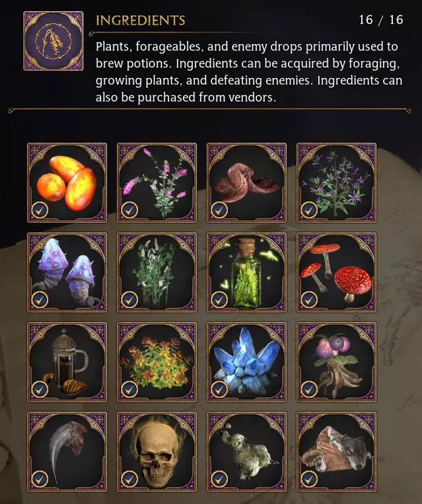The height and width of the screenshot is (504, 422).
Task: Select the green leafy Knotgrass tile
Action: [x=157, y=272]
